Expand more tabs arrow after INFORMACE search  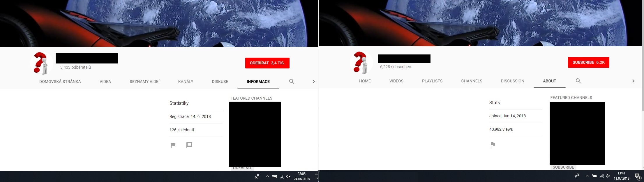point(314,82)
